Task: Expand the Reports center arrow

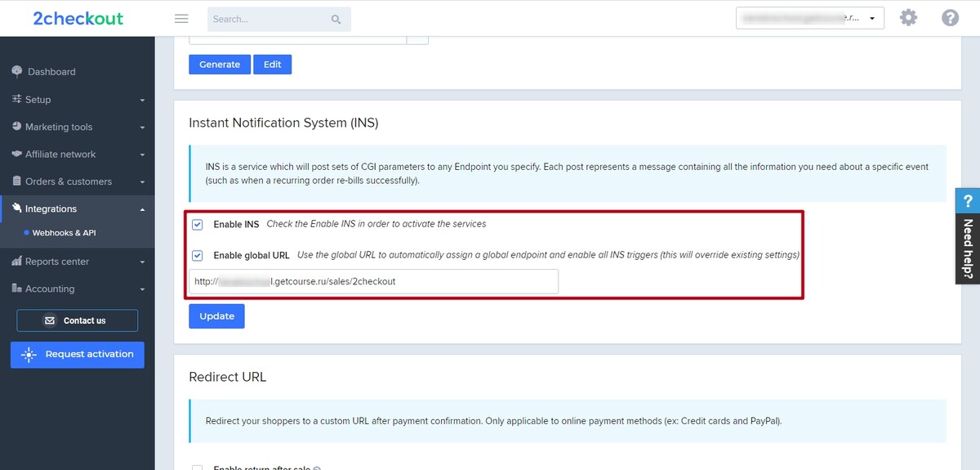Action: [142, 262]
